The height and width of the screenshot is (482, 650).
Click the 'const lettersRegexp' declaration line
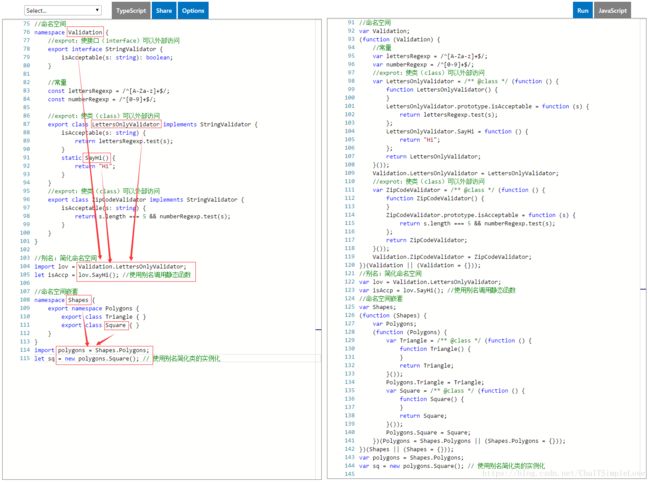tap(109, 91)
